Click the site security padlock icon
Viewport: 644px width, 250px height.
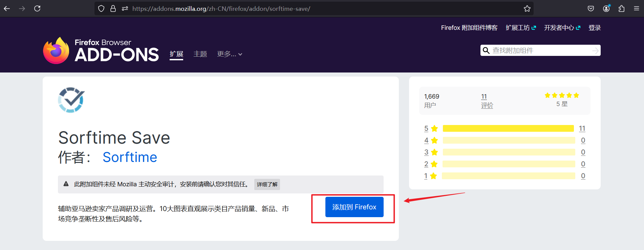click(x=113, y=8)
